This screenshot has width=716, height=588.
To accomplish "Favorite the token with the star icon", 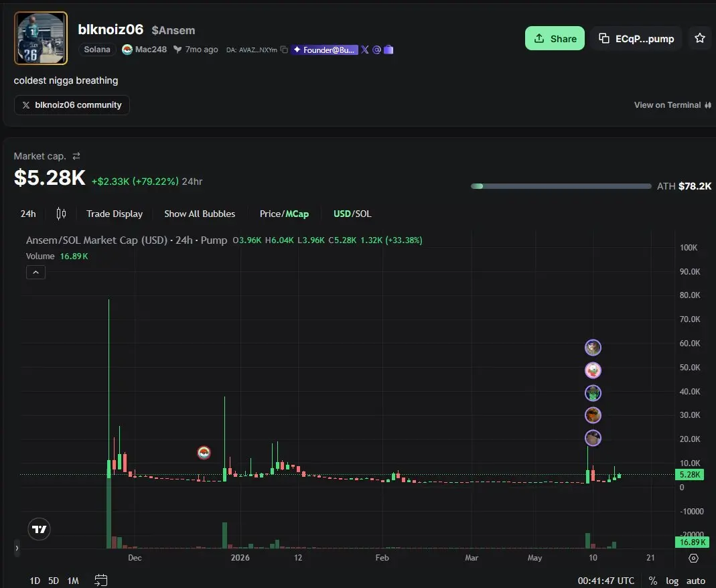I will (x=699, y=38).
